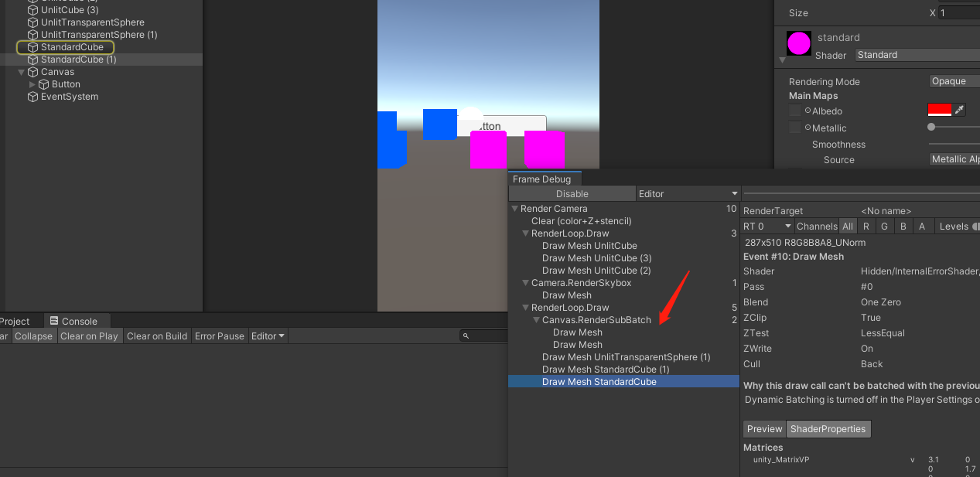Click the Canvas GameObject cube icon

(32, 72)
